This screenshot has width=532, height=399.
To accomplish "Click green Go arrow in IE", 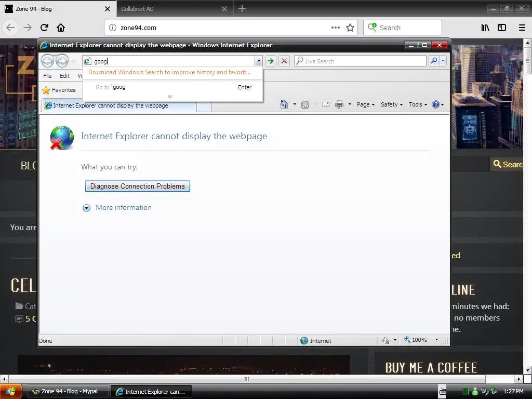I will 270,61.
